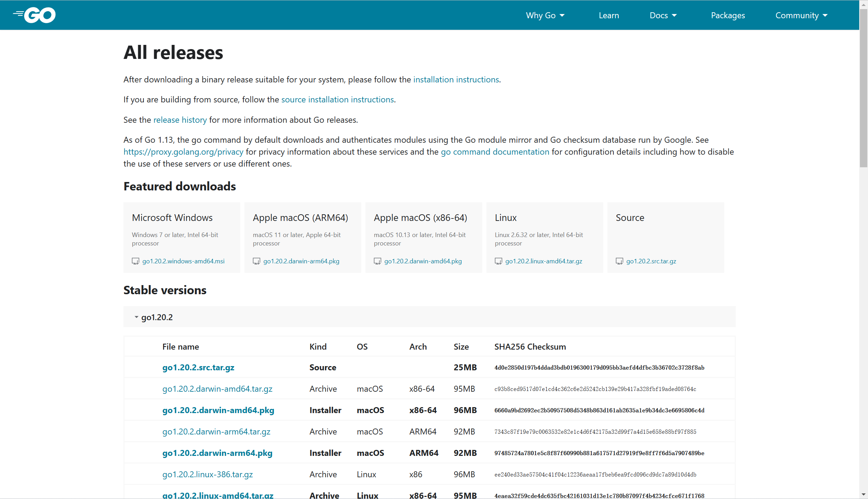Click download icon beside darwin-amd64.pkg featured
This screenshot has width=868, height=499.
pyautogui.click(x=377, y=261)
